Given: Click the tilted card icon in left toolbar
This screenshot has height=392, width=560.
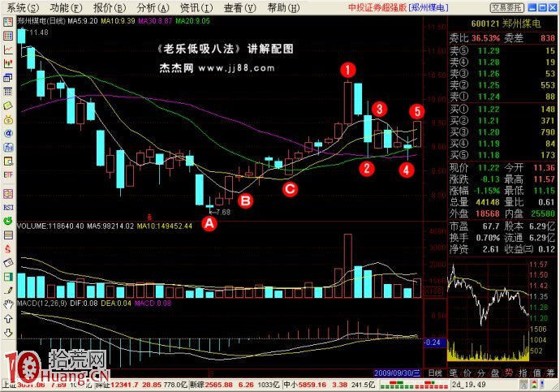Looking at the screenshot, I should pos(8,263).
